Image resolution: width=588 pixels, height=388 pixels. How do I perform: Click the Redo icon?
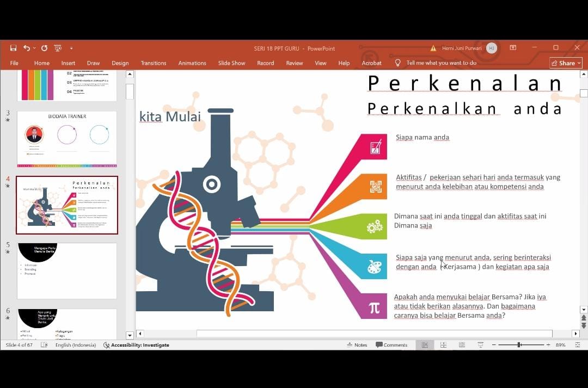point(44,48)
